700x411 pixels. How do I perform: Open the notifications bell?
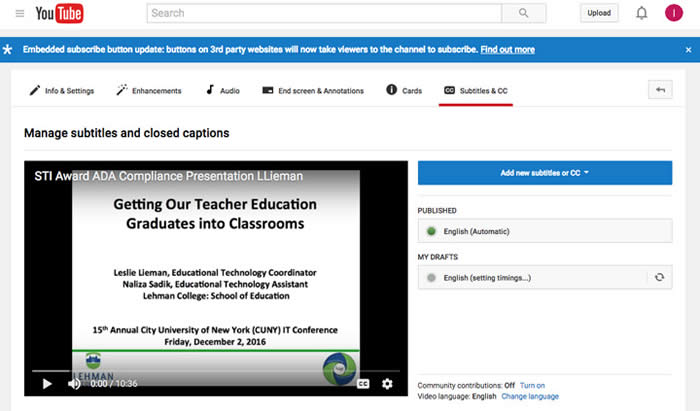click(641, 13)
